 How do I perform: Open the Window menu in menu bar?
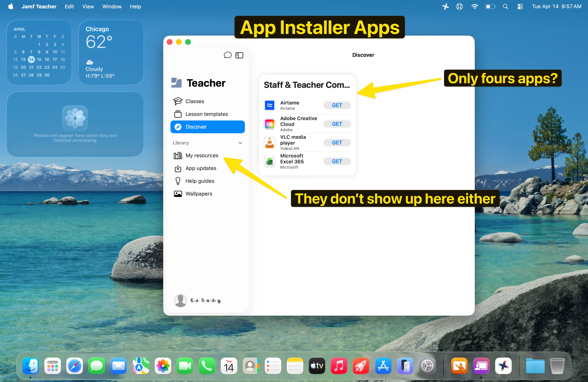(x=112, y=6)
